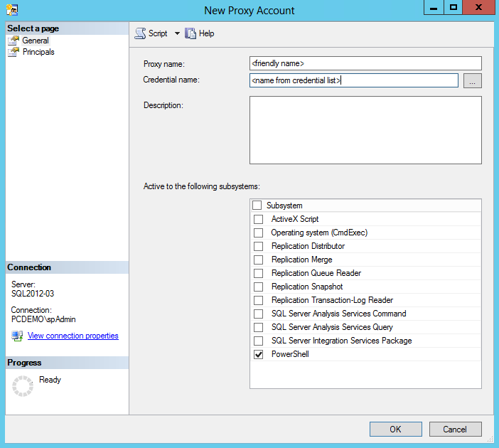Click into the Proxy name field

point(365,63)
